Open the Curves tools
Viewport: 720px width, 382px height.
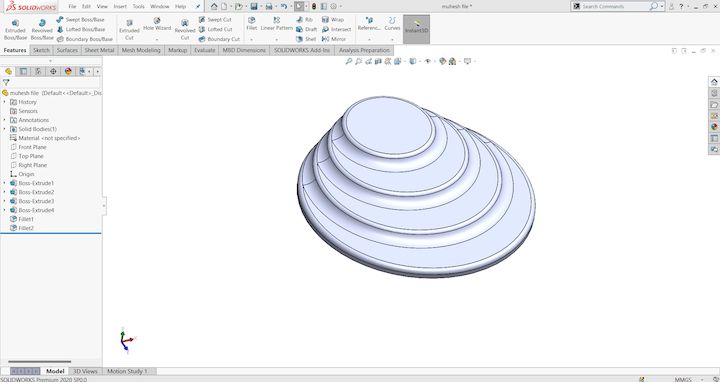392,24
